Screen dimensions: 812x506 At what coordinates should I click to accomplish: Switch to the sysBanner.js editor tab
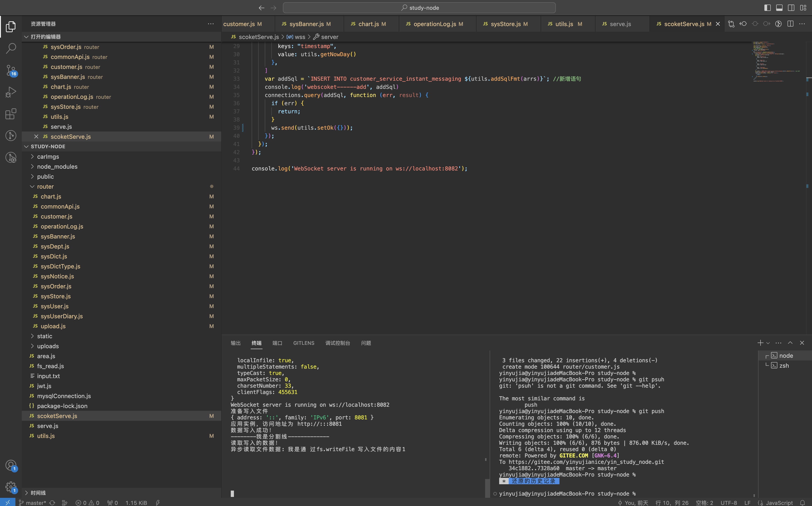[x=309, y=24]
